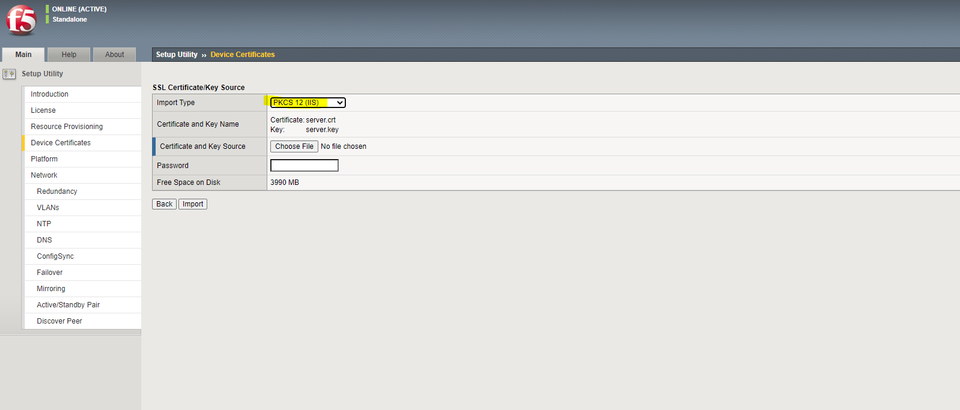Click into the Password field
The width and height of the screenshot is (960, 410).
(304, 165)
